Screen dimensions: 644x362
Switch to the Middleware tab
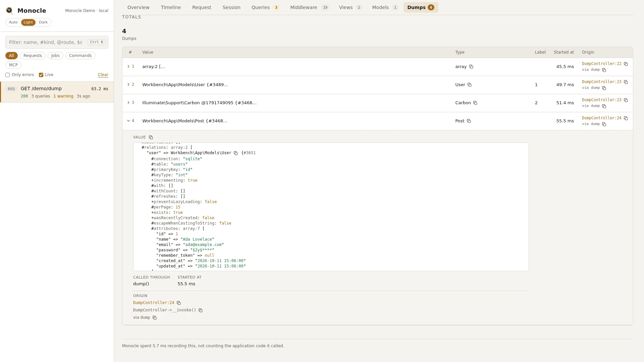click(309, 7)
